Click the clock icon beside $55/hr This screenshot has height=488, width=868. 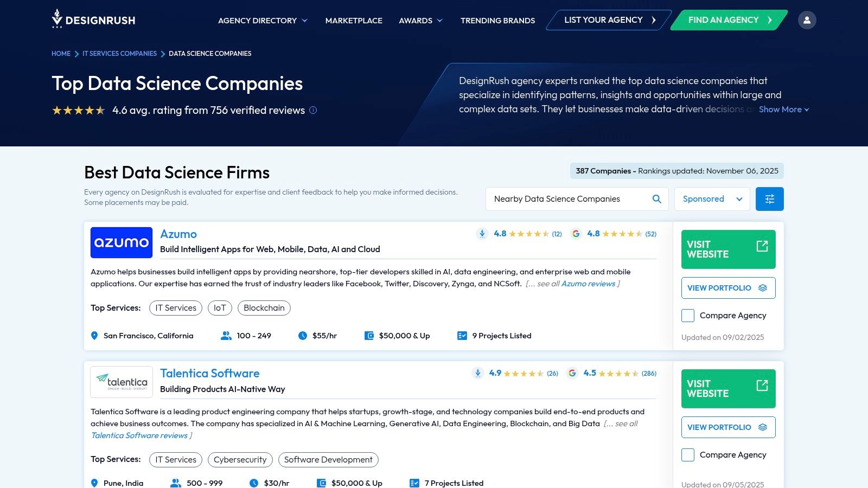coord(303,336)
